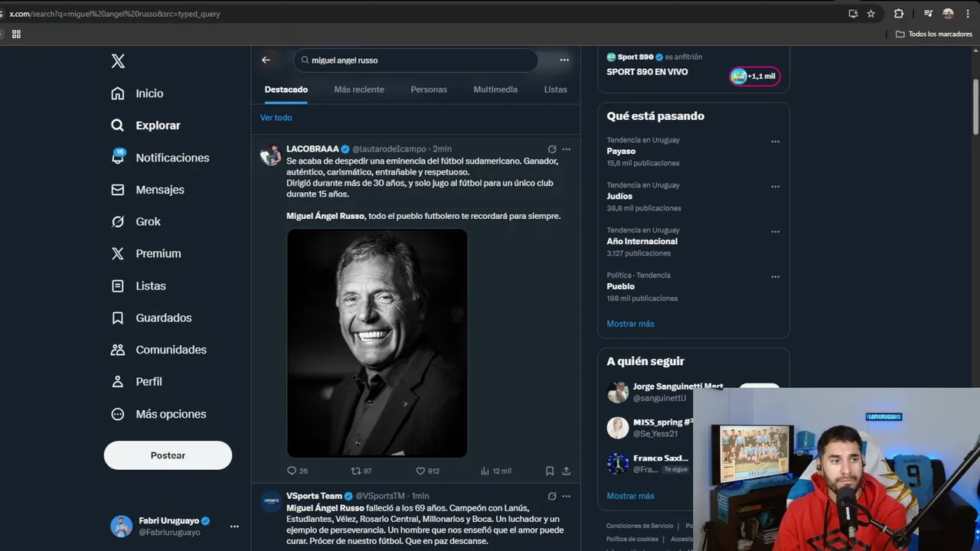Open Chrome profile avatar
The width and height of the screenshot is (980, 551).
948,14
